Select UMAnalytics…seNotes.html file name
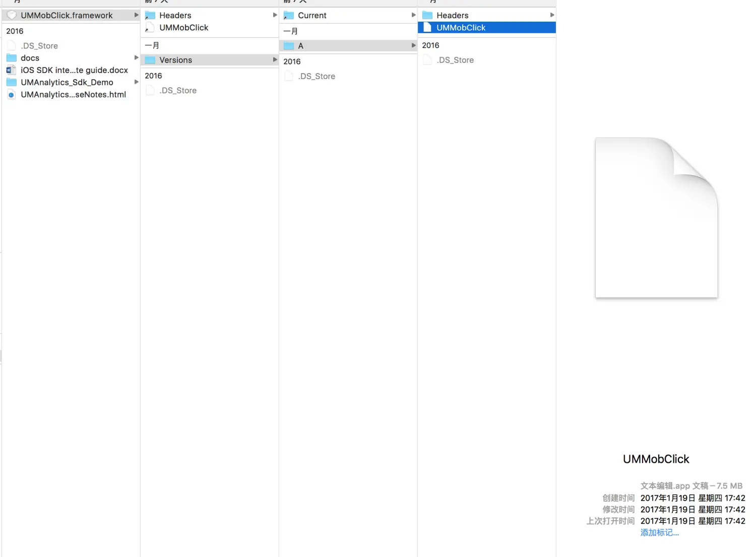 [73, 94]
